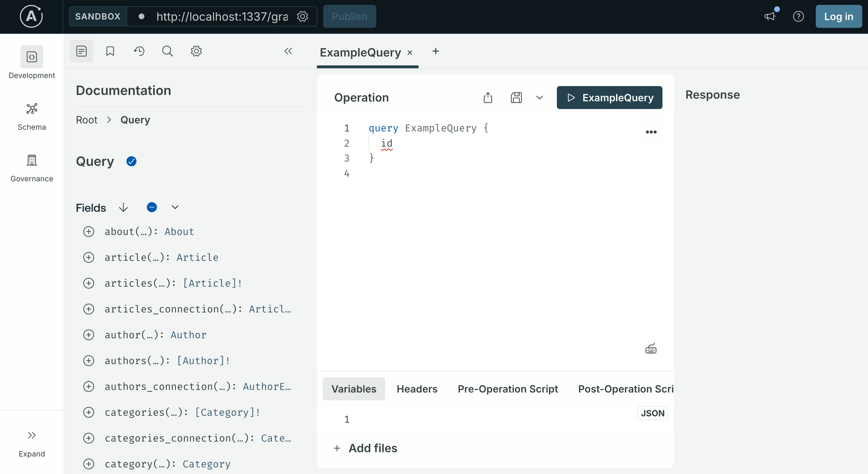Run the ExampleQuery operation
This screenshot has height=474, width=868.
tap(609, 97)
